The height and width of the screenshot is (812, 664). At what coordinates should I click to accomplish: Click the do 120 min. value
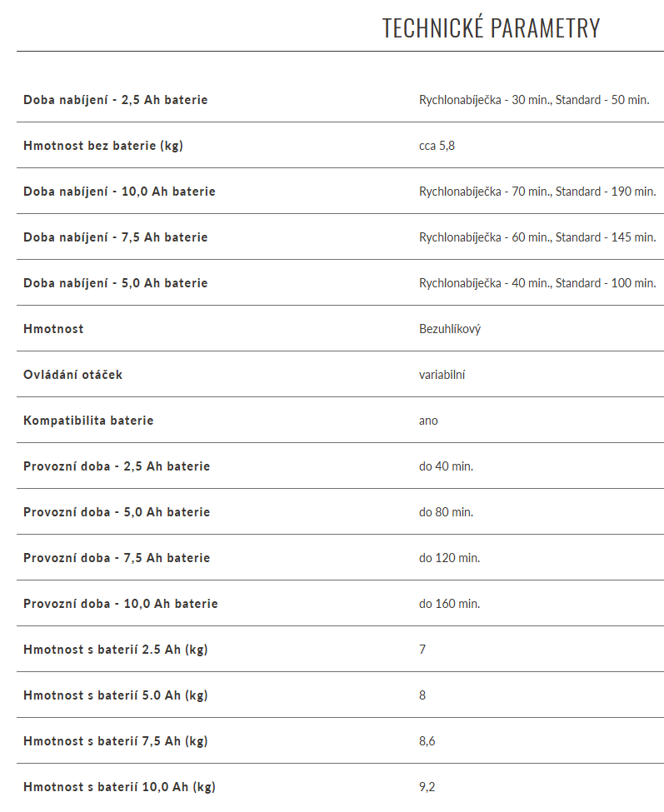tap(450, 558)
